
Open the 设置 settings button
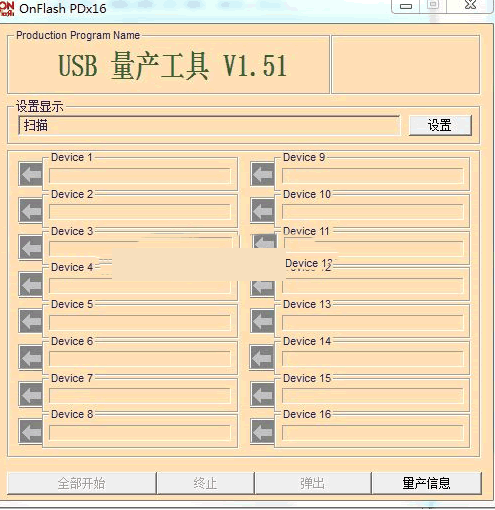[440, 126]
